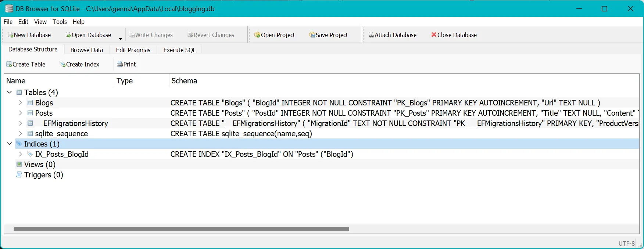
Task: Collapse the Indices (1) tree node
Action: (x=10, y=144)
